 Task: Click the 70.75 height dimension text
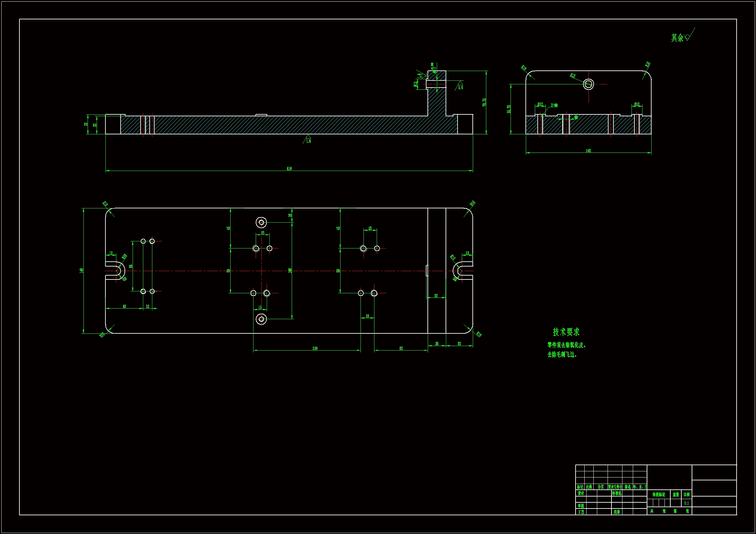pos(484,102)
